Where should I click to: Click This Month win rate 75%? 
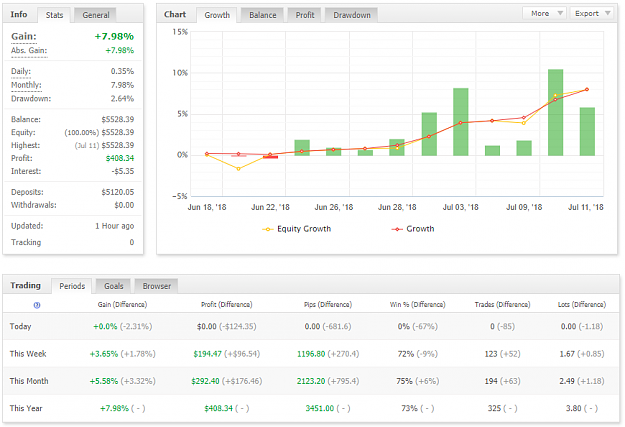point(404,381)
